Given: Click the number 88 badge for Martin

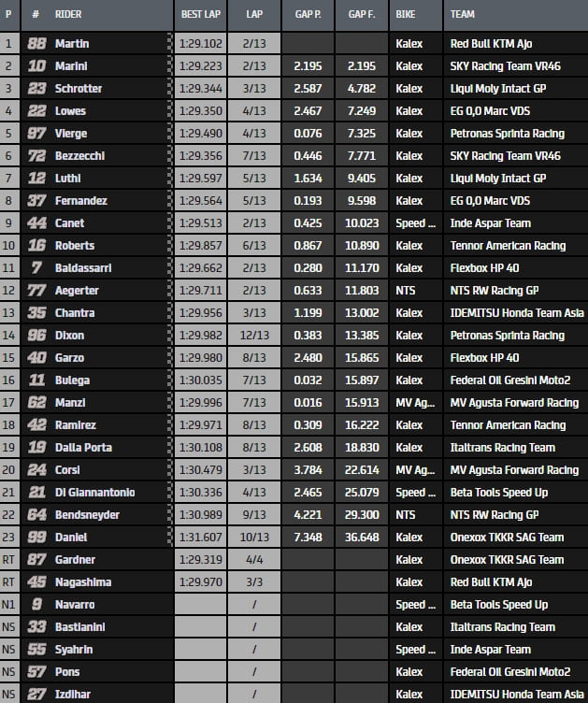Looking at the screenshot, I should 36,43.
